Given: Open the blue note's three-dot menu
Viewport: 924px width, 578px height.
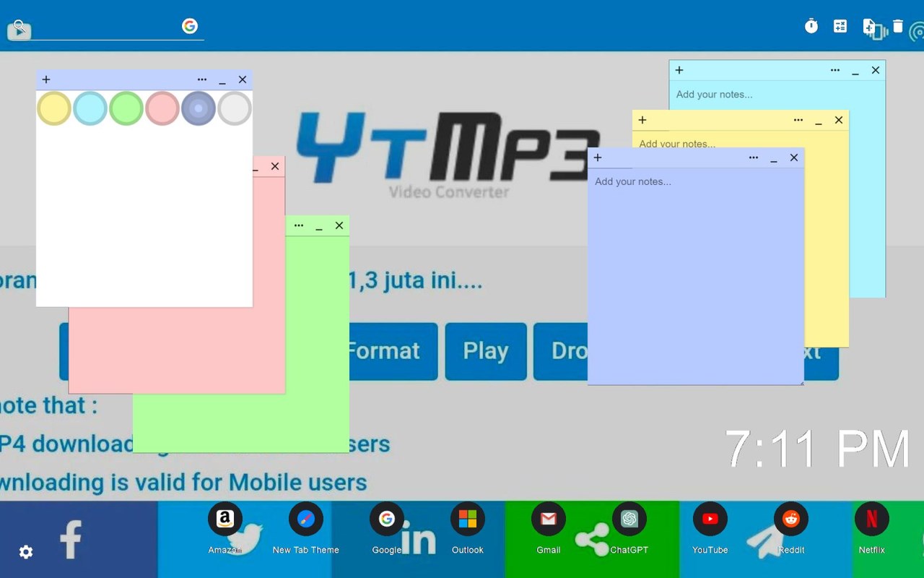Looking at the screenshot, I should tap(754, 158).
